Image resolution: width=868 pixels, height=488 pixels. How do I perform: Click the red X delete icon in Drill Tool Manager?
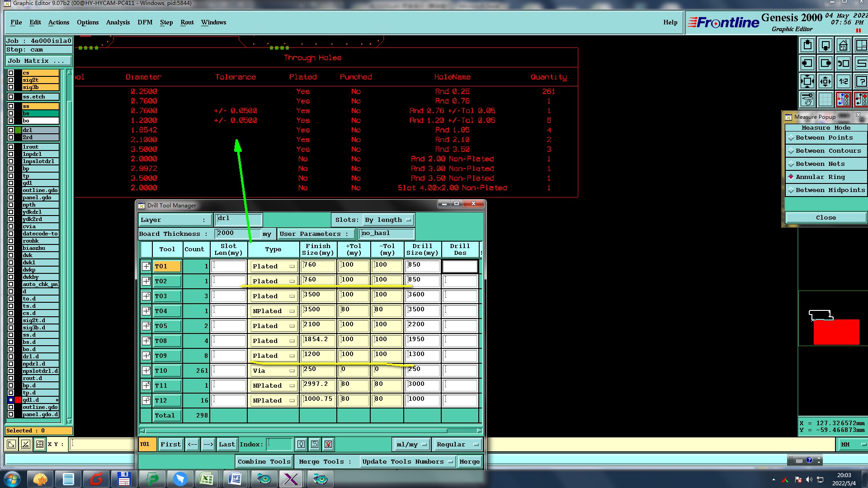pyautogui.click(x=328, y=445)
